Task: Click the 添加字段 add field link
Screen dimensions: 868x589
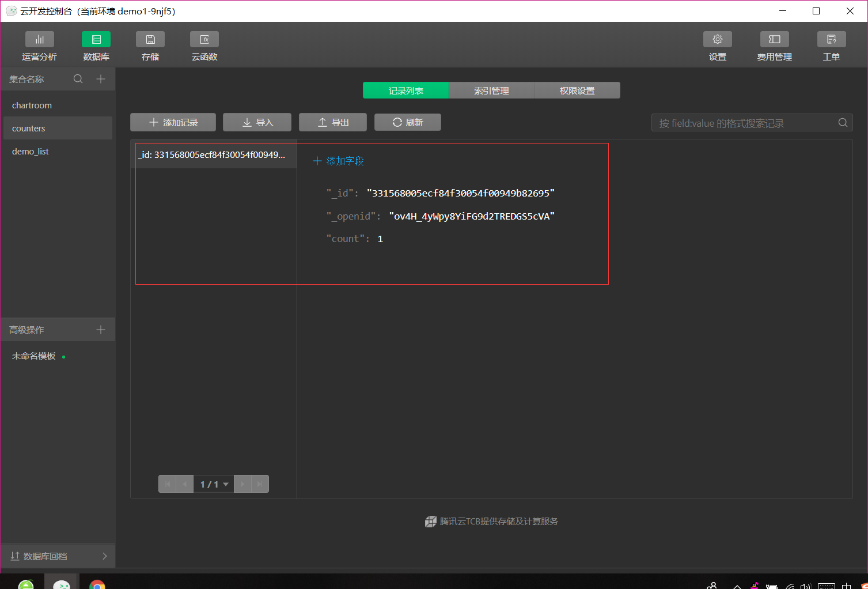Action: (x=338, y=161)
